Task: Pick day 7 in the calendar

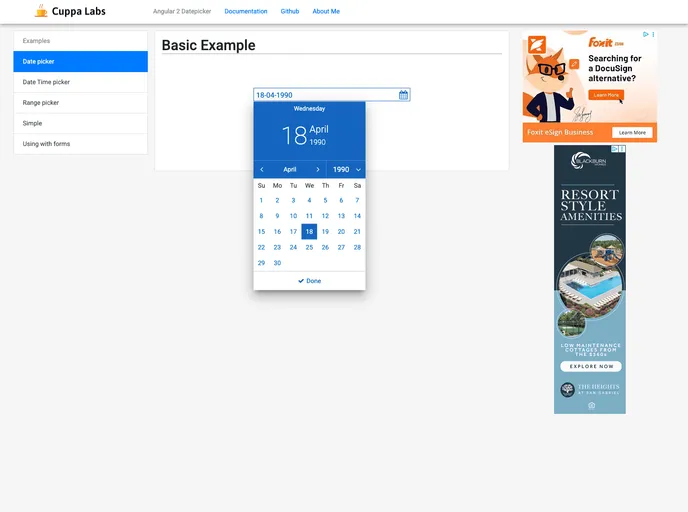Action: [x=357, y=201]
